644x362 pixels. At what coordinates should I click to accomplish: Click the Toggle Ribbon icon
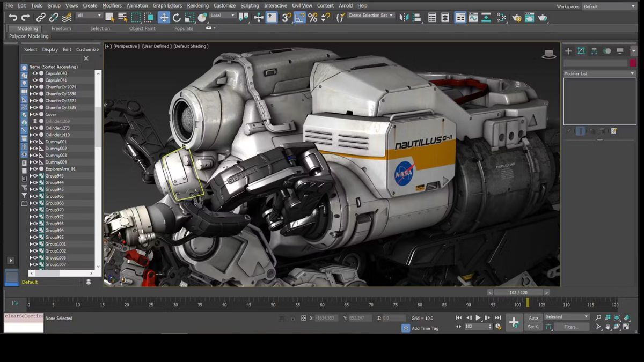(x=460, y=18)
